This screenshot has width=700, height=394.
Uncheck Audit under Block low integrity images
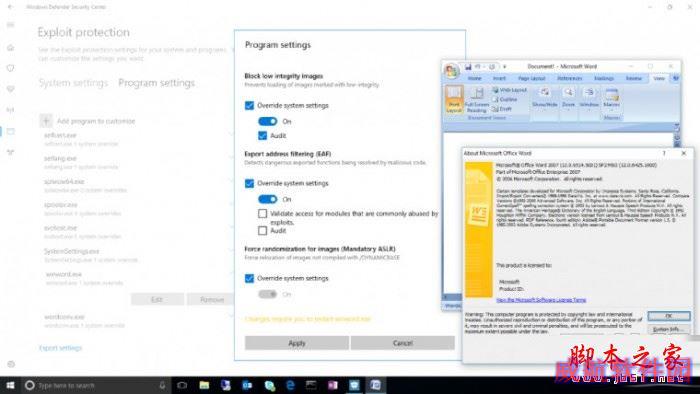click(x=262, y=135)
